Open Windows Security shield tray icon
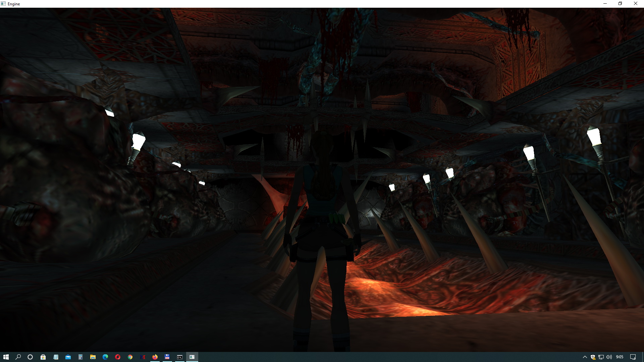 593,357
